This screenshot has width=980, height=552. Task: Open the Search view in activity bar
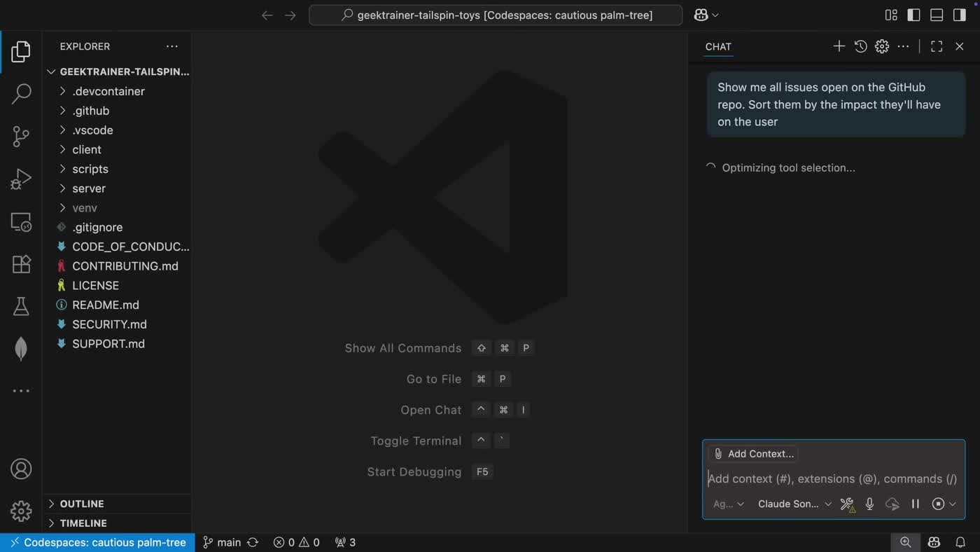(x=21, y=94)
